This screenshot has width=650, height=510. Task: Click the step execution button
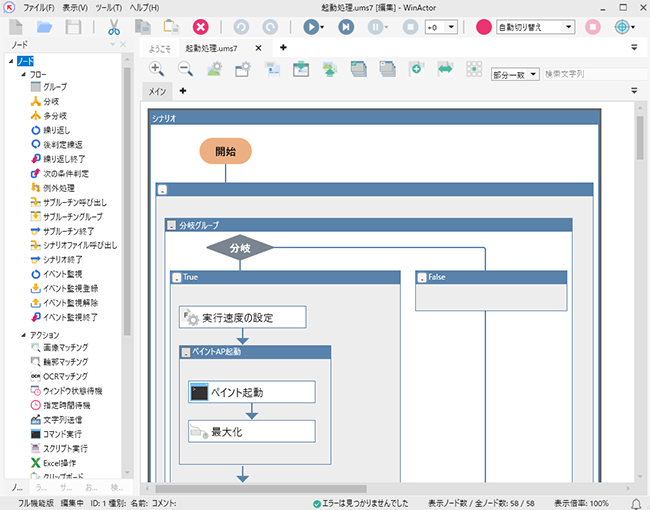(x=346, y=27)
